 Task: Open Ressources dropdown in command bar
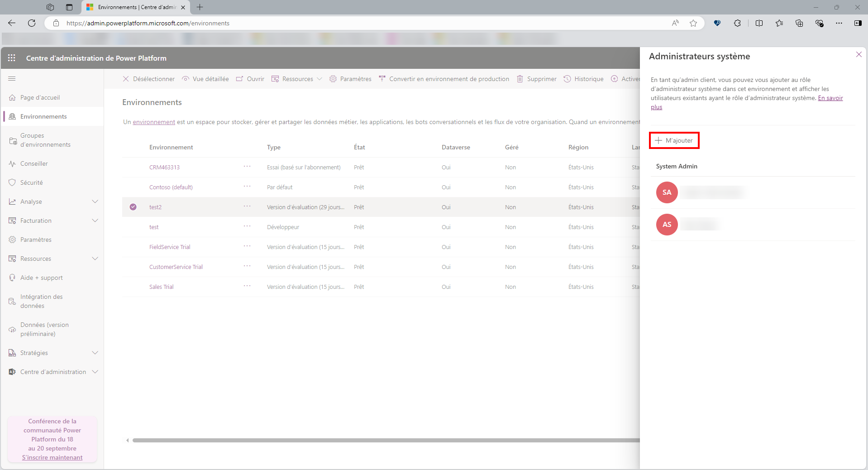tap(297, 79)
